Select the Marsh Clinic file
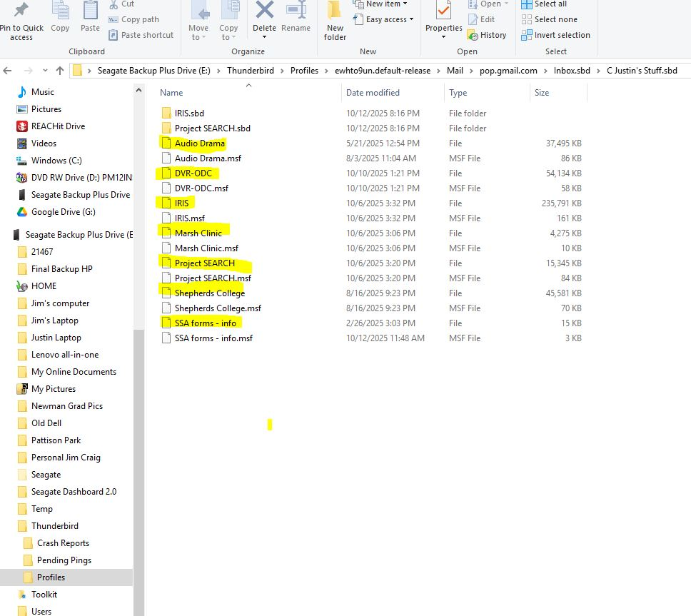691x616 pixels. pyautogui.click(x=198, y=233)
